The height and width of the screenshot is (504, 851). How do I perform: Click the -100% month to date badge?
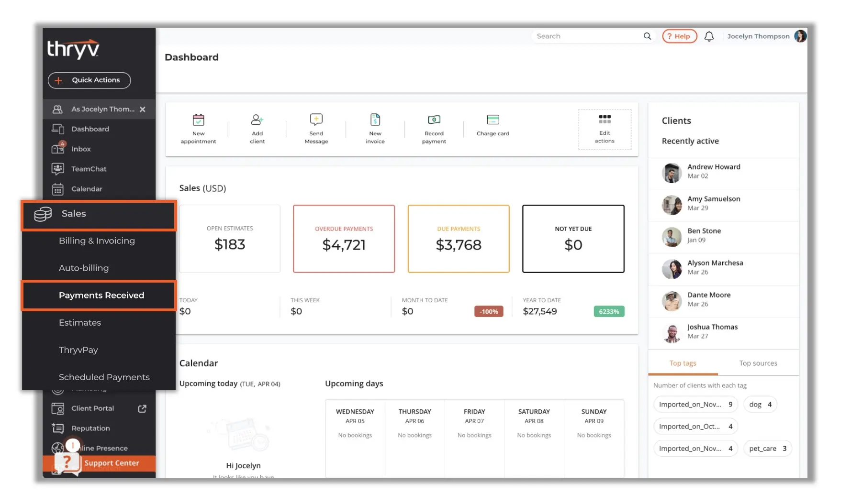coord(489,312)
